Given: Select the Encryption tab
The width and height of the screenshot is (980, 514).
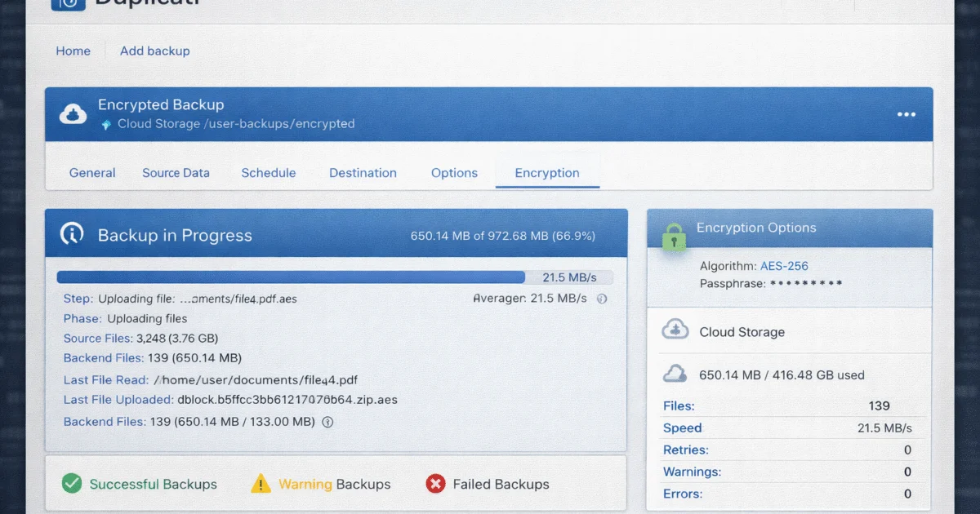Looking at the screenshot, I should (547, 173).
